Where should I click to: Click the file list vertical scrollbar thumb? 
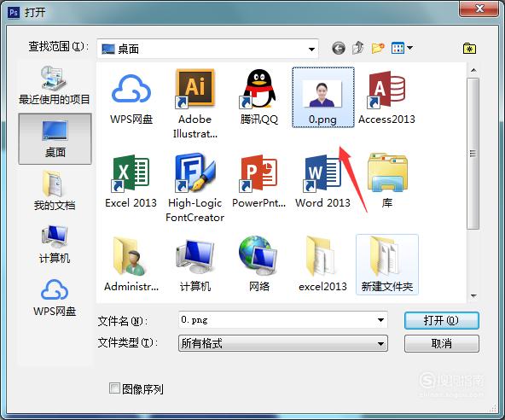coord(473,154)
